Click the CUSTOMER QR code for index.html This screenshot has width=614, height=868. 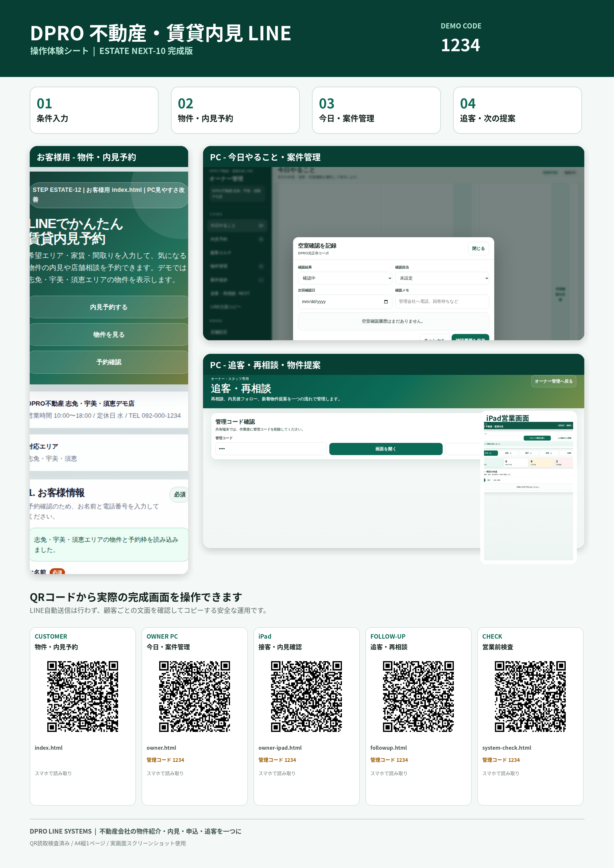tap(82, 696)
